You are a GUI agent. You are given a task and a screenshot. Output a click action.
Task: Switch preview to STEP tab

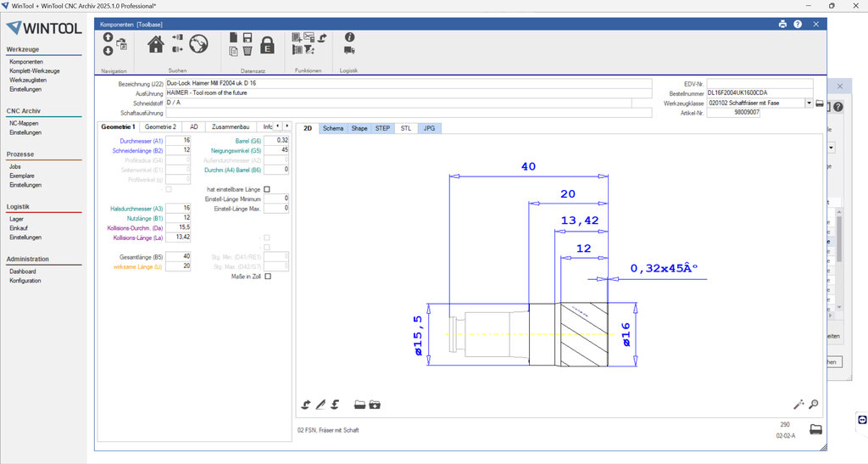tap(382, 128)
